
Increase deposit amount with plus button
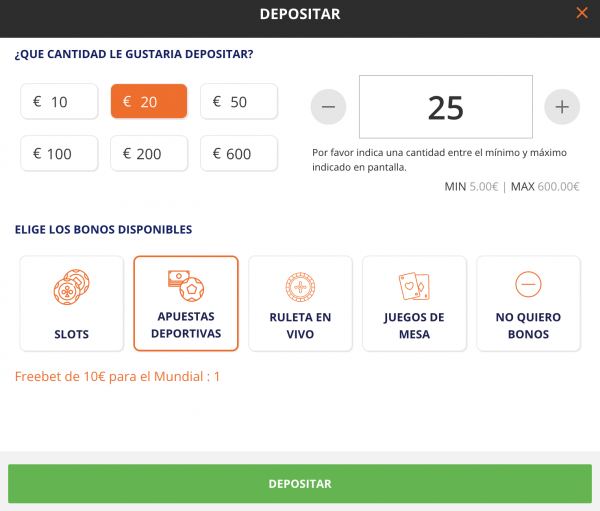[562, 107]
